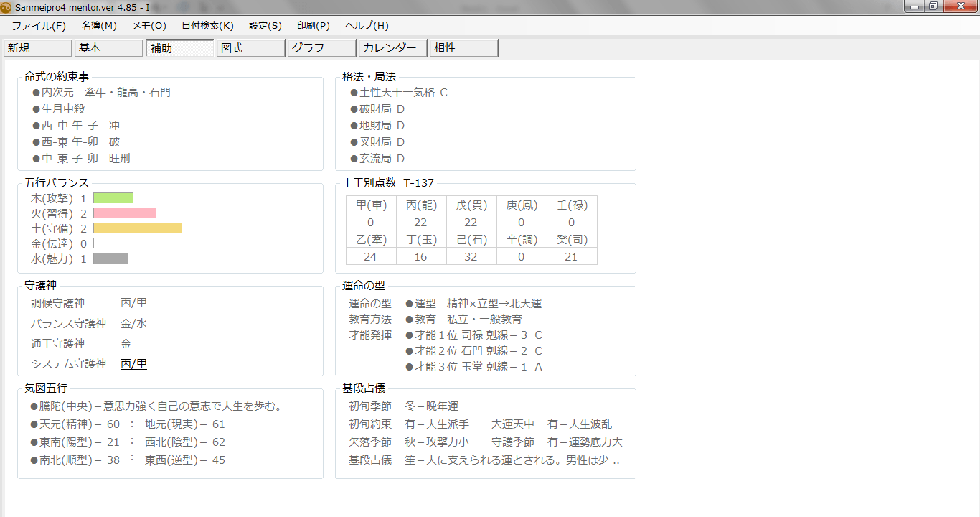Click the 騰陀(中央) description line

point(157,406)
